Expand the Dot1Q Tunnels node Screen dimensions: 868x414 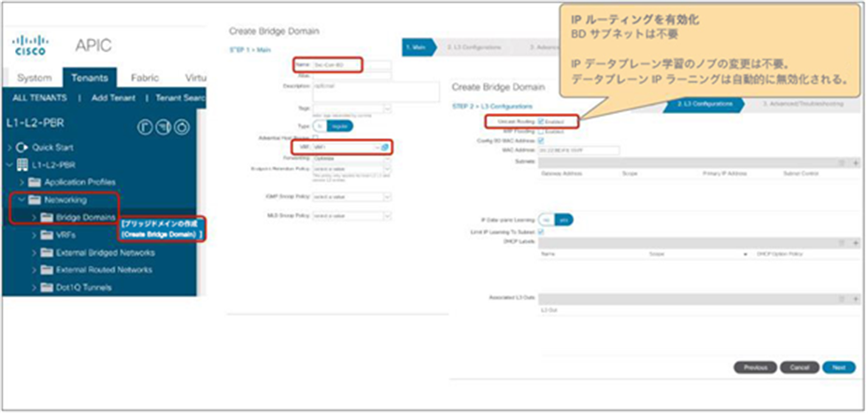pyautogui.click(x=34, y=288)
